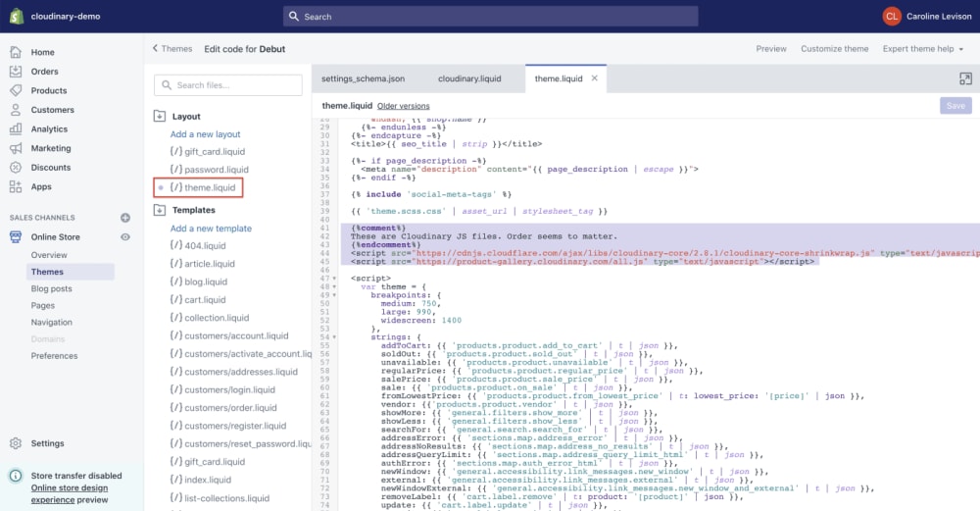Open Home from the sidebar
980x511 pixels.
[x=42, y=53]
